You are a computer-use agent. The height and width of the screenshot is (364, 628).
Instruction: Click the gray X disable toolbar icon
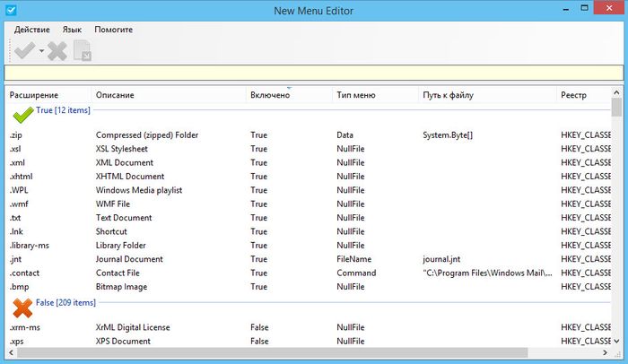coord(57,51)
